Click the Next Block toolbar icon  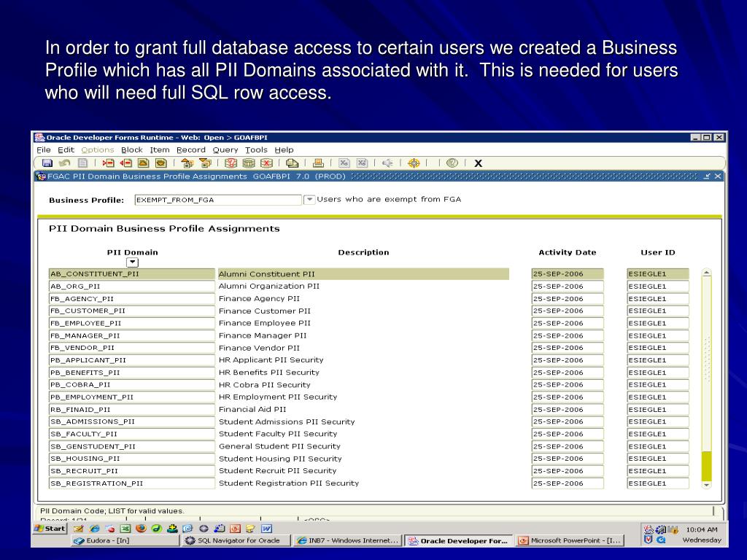pos(205,163)
